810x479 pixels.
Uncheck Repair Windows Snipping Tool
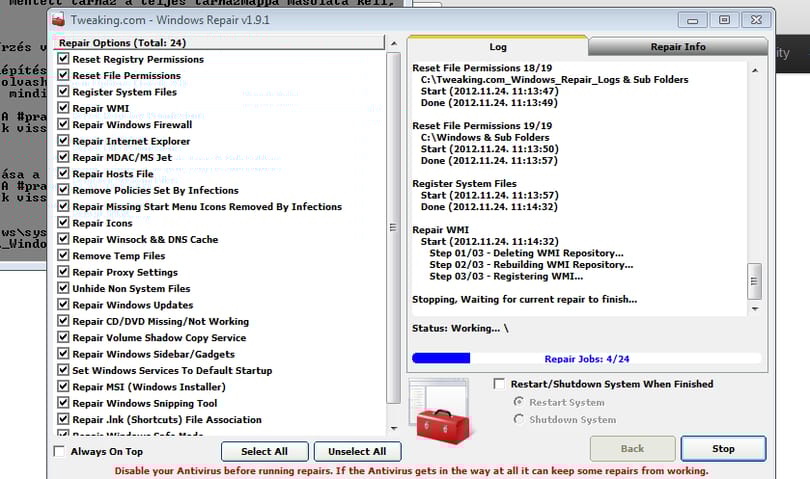click(x=63, y=403)
